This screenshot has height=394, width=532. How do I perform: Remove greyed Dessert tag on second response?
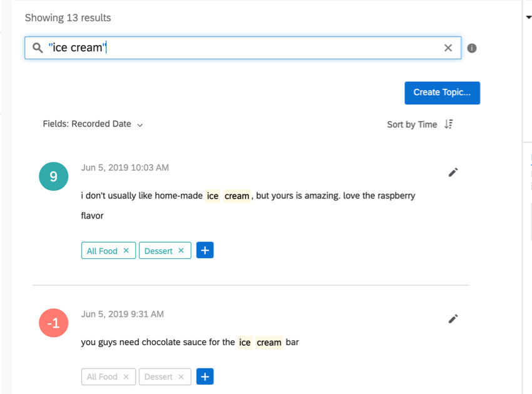(181, 377)
